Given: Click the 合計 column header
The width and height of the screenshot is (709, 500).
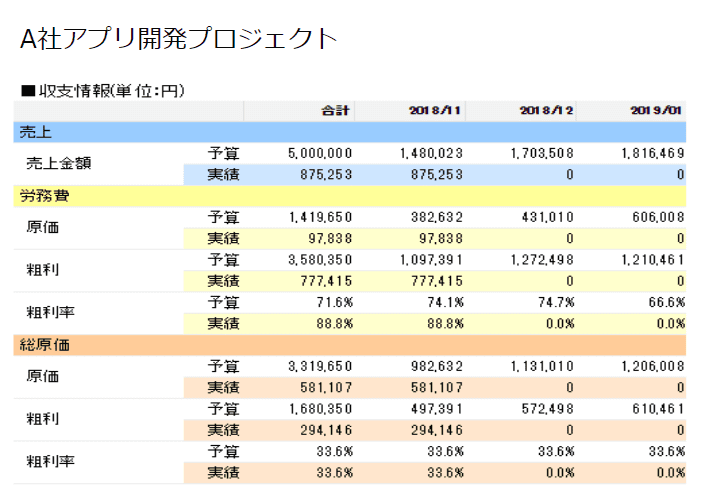Looking at the screenshot, I should click(x=335, y=111).
